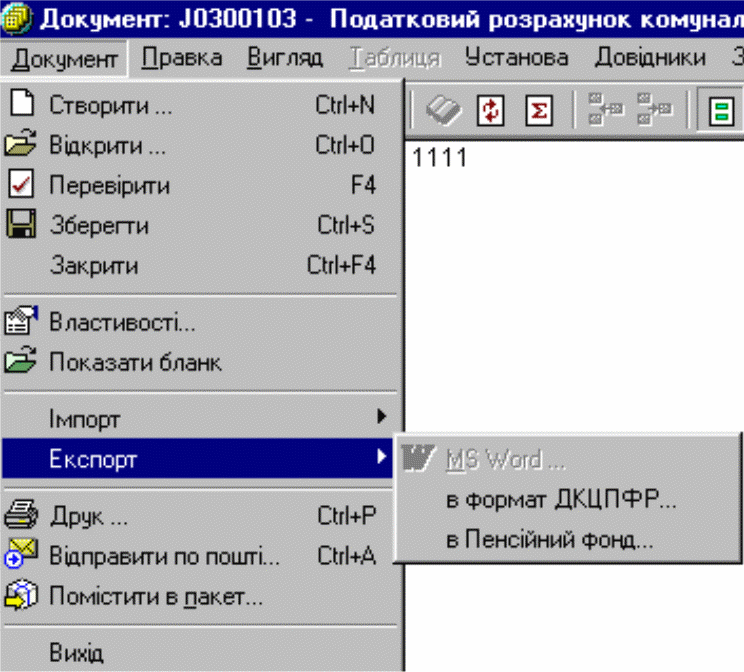Choose export в формат ДКЦПФР

coord(561,501)
